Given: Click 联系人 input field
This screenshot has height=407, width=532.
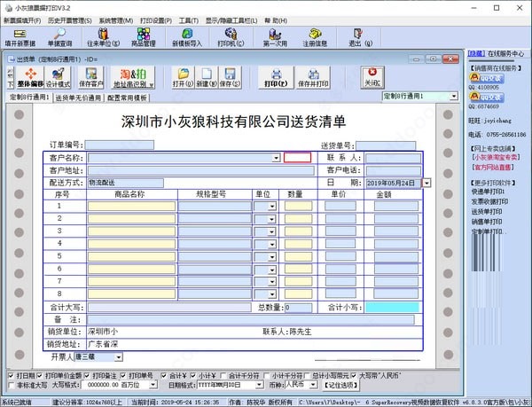Looking at the screenshot, I should [393, 158].
